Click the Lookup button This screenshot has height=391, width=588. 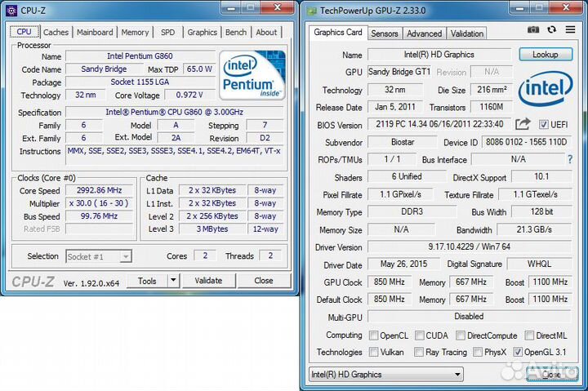coord(546,55)
